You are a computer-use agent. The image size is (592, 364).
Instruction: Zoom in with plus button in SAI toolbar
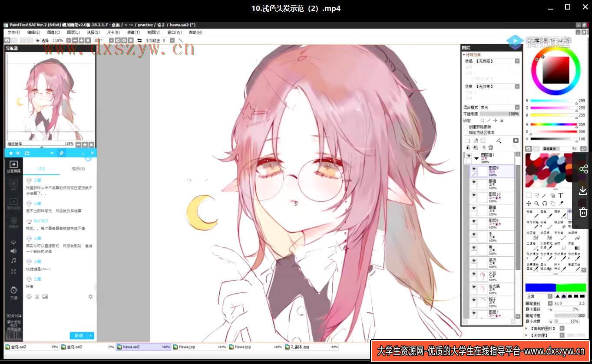tap(82, 40)
